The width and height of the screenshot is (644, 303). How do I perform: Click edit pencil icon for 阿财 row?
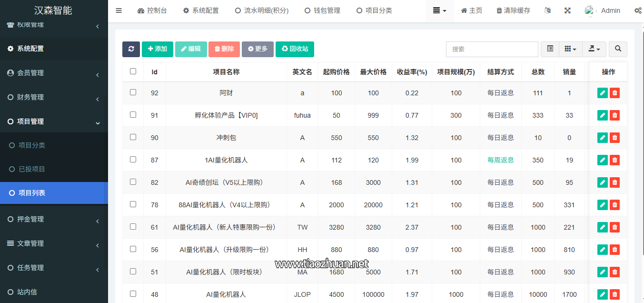[x=603, y=93]
